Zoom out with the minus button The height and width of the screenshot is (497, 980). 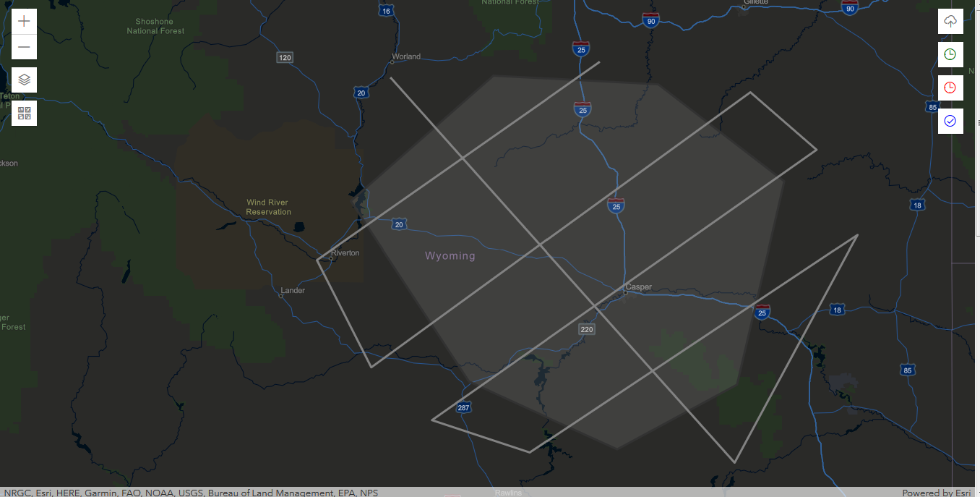24,47
